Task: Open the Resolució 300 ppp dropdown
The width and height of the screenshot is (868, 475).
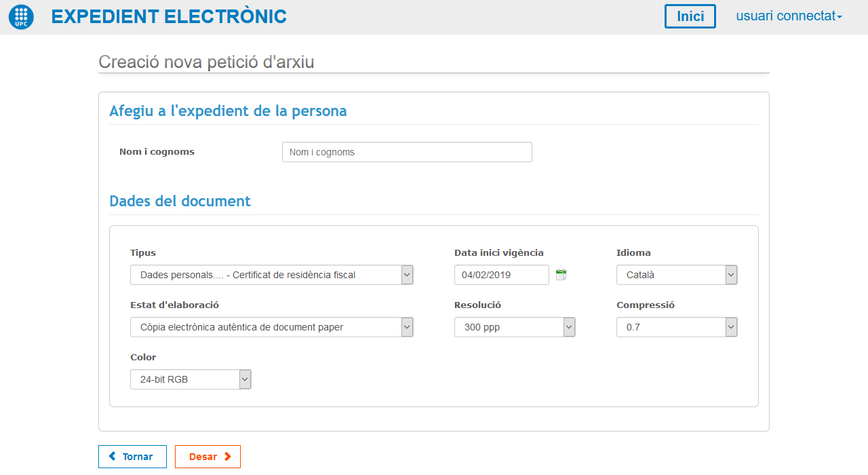Action: click(514, 327)
